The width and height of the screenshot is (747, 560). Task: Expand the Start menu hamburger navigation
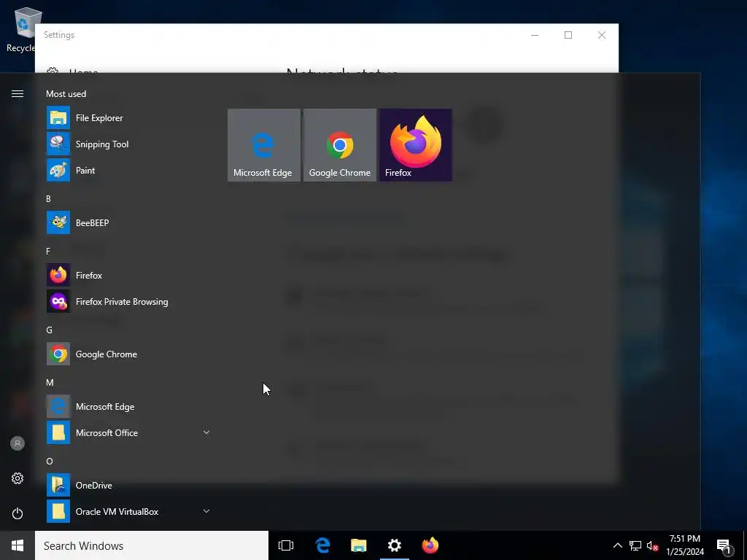tap(18, 93)
